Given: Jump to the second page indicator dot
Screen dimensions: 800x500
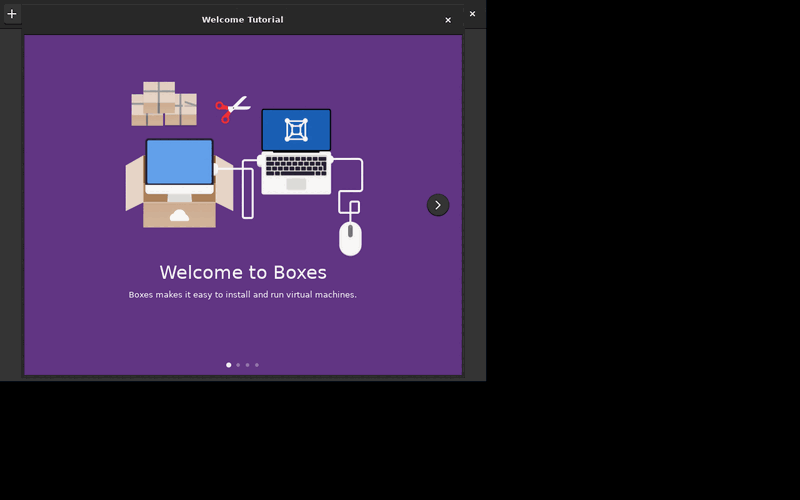Looking at the screenshot, I should pyautogui.click(x=238, y=365).
